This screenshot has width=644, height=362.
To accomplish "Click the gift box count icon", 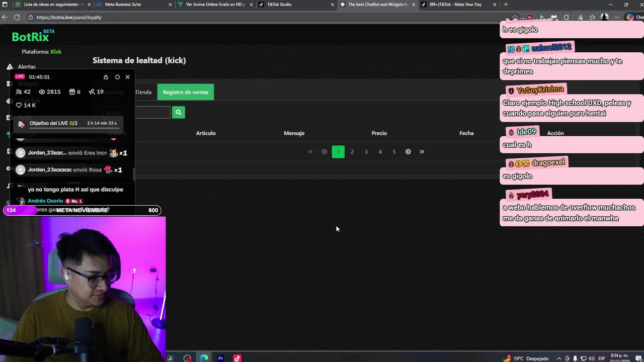I will (x=72, y=92).
